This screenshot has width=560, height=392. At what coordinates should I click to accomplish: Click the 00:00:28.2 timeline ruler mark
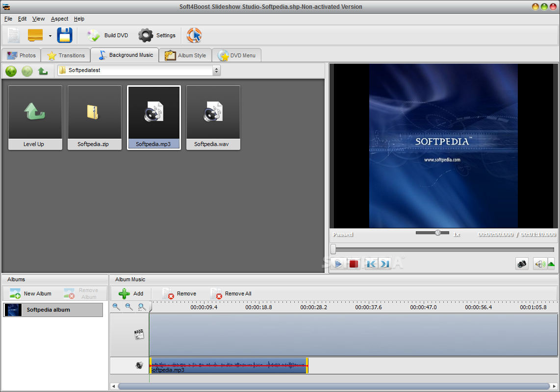point(313,307)
